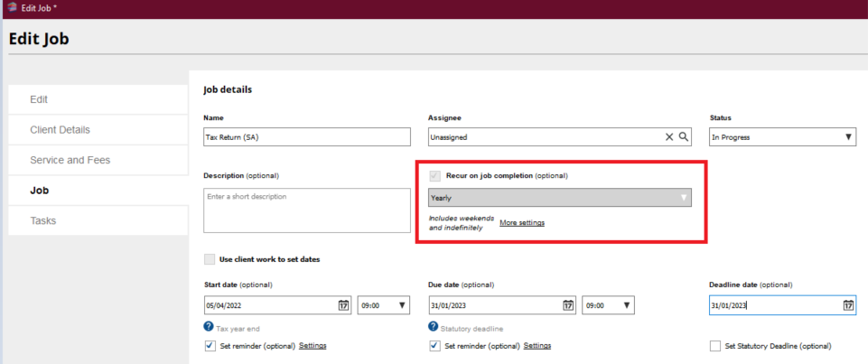Check Set Statutory Deadline option
The width and height of the screenshot is (868, 364).
[715, 346]
